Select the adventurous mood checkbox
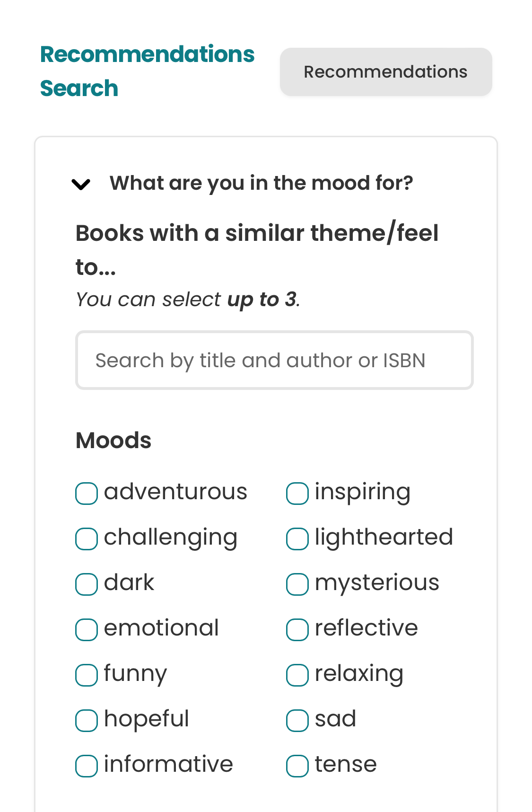 tap(86, 494)
